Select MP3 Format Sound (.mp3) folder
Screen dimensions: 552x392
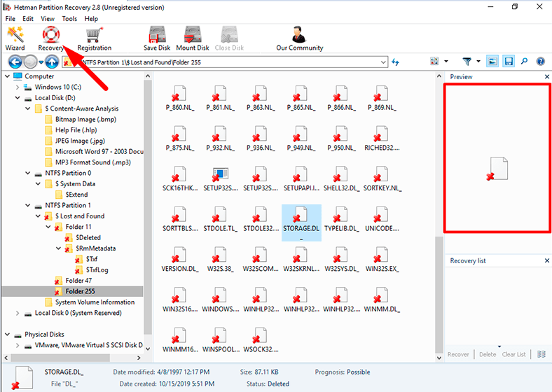pyautogui.click(x=88, y=162)
